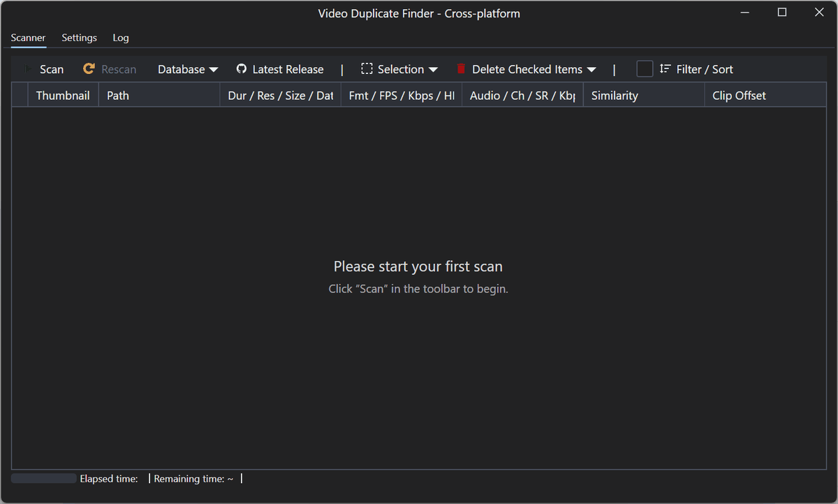This screenshot has height=504, width=838.
Task: Maximize the Video Duplicate Finder window
Action: click(782, 13)
